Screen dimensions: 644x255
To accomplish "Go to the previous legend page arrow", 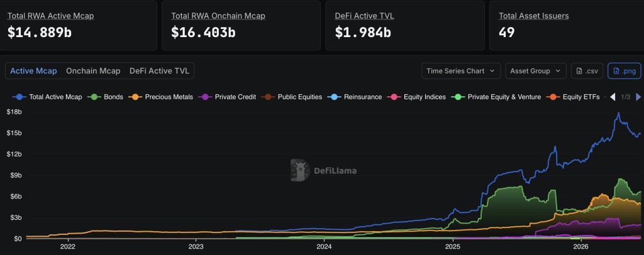I will pos(613,97).
